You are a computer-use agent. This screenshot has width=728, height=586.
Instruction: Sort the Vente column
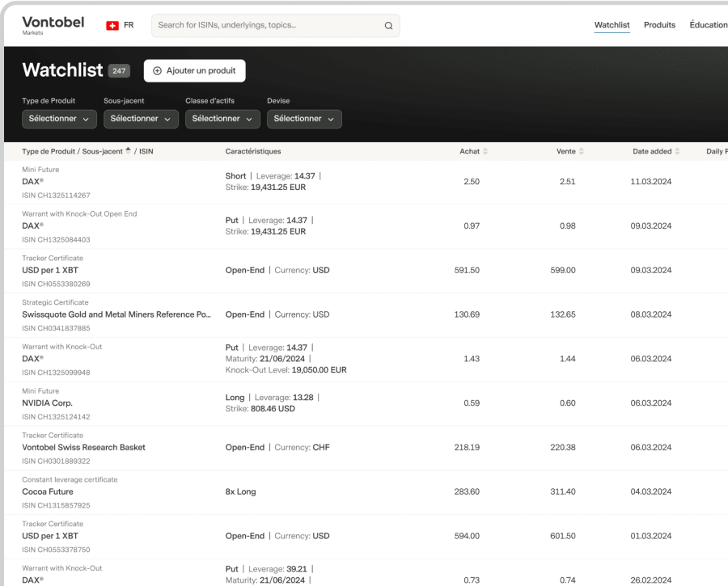coord(582,151)
